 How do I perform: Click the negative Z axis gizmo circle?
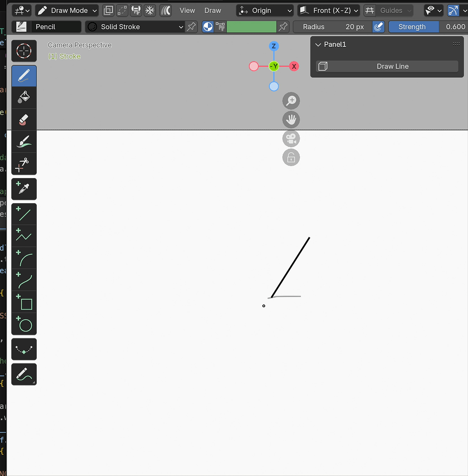pos(274,86)
